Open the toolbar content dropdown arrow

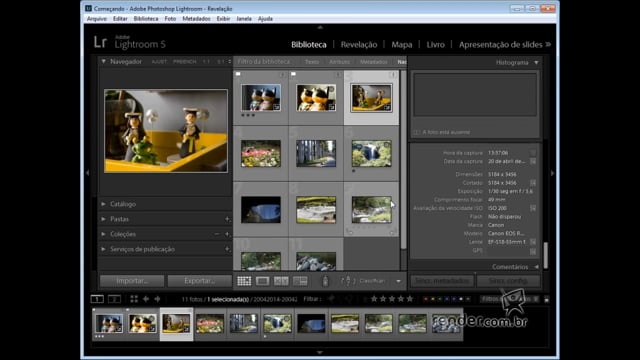(x=398, y=281)
